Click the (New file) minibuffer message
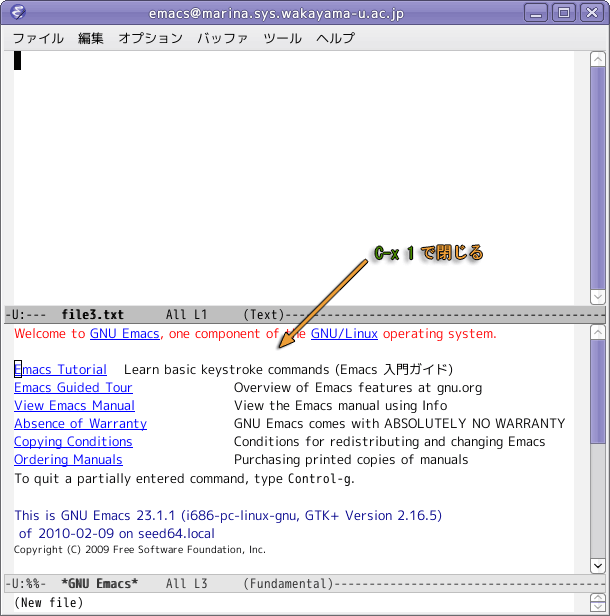This screenshot has width=610, height=616. pyautogui.click(x=49, y=603)
